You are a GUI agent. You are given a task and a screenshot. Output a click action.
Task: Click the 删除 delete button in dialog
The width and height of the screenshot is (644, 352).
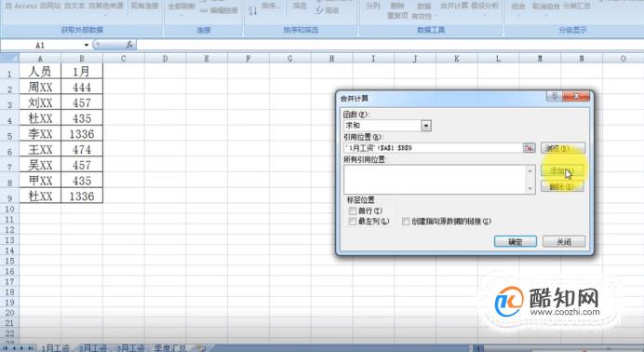tap(562, 186)
